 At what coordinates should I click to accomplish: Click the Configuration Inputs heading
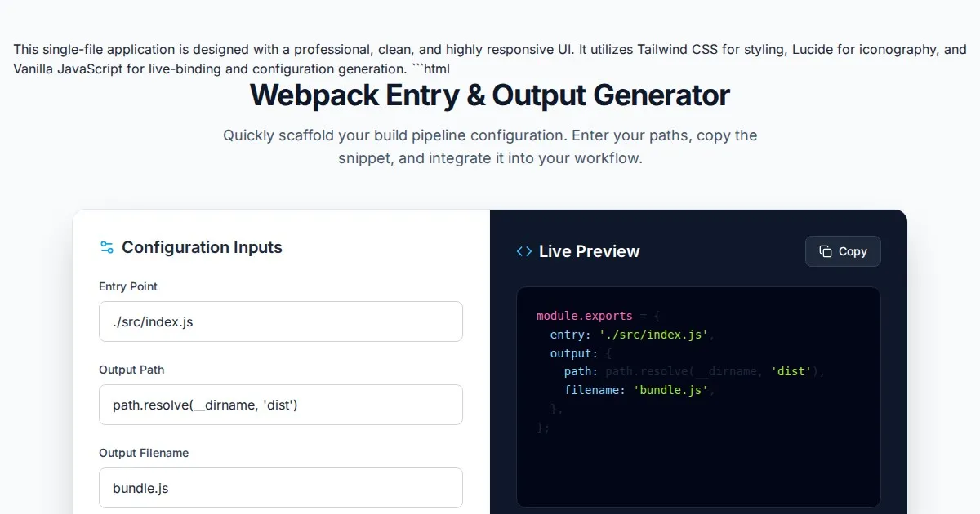click(202, 247)
